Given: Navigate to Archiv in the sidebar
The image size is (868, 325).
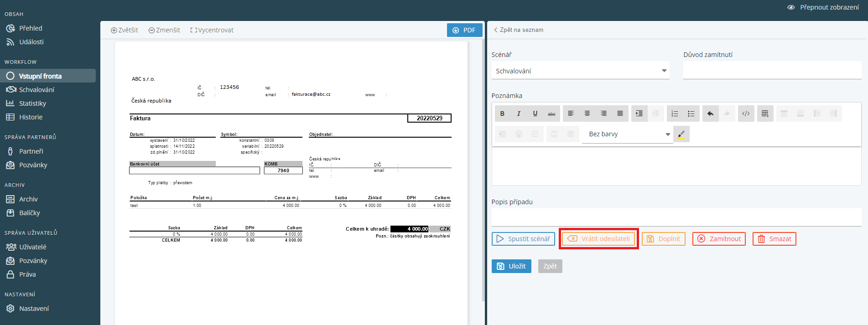Looking at the screenshot, I should click(x=28, y=199).
